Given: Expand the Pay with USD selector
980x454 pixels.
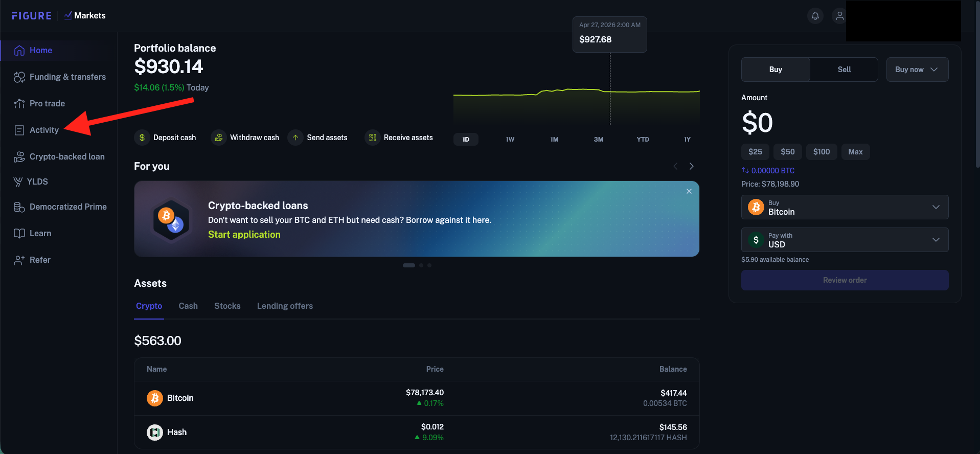Looking at the screenshot, I should point(845,240).
